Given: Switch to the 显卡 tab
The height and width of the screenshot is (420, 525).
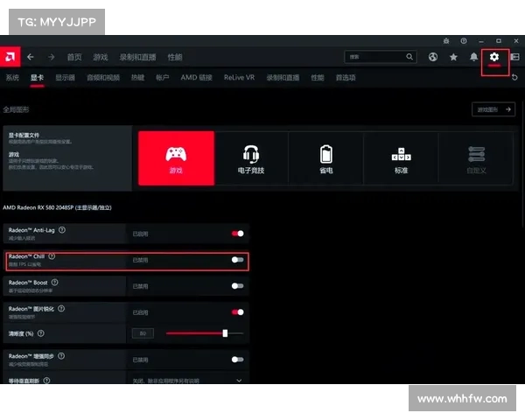Looking at the screenshot, I should 37,78.
